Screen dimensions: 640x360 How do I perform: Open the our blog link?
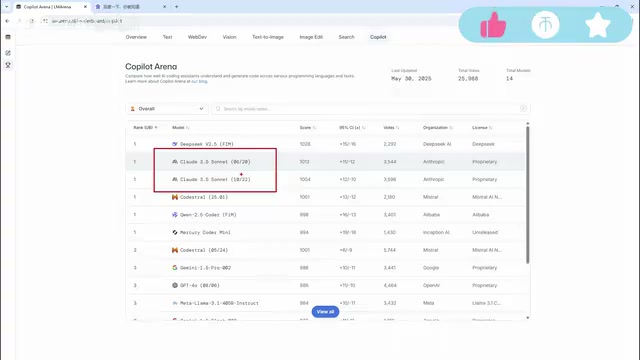coord(199,81)
